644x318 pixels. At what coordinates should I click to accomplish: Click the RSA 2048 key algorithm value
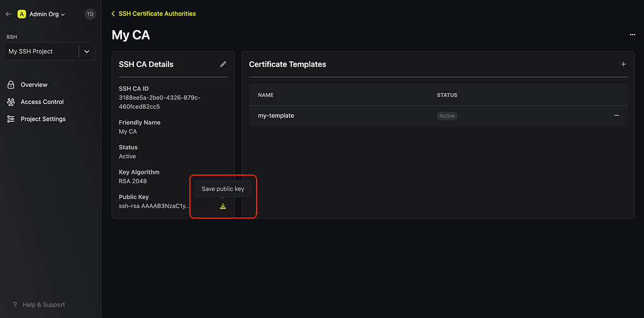click(x=133, y=181)
